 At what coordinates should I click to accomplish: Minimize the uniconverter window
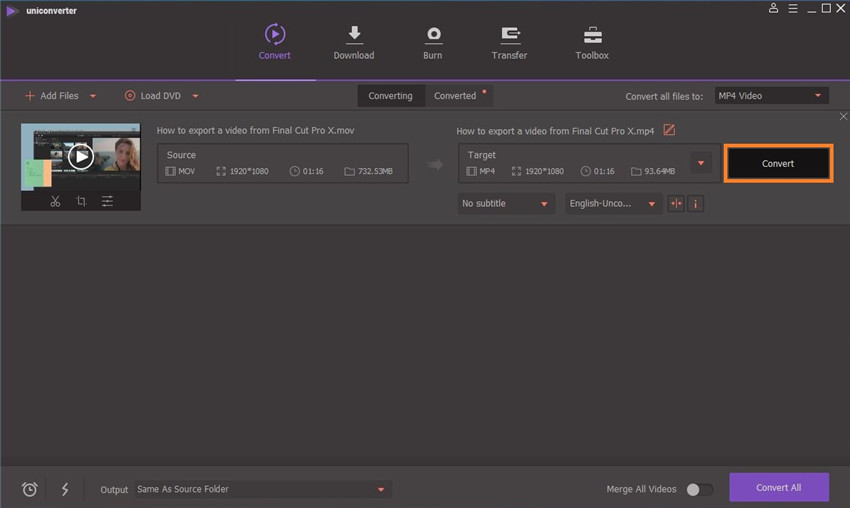point(812,9)
